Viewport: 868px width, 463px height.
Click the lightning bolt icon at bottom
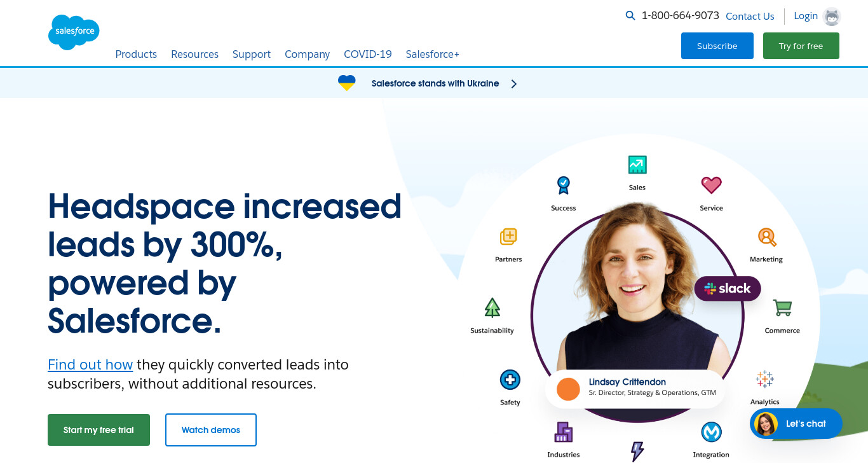coord(637,452)
